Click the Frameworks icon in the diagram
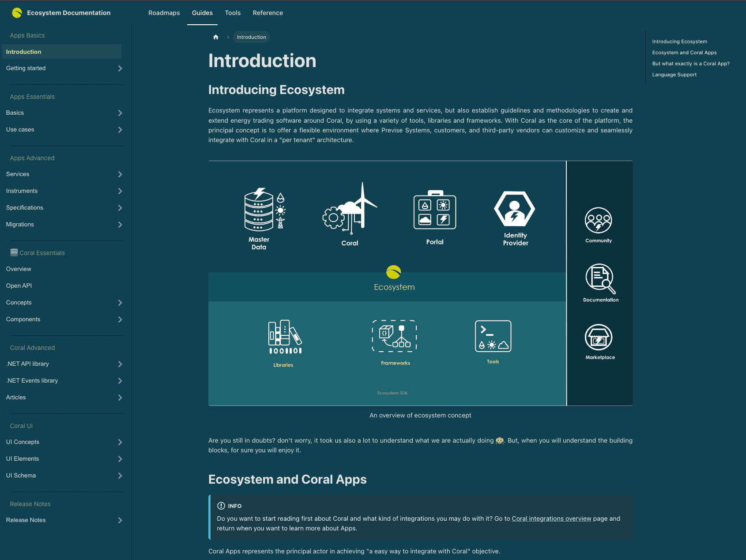Screen dimensions: 746x560 click(x=395, y=336)
